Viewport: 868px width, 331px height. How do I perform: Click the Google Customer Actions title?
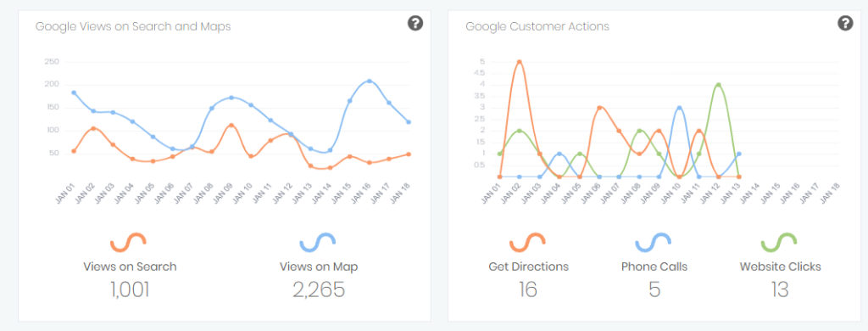click(537, 26)
